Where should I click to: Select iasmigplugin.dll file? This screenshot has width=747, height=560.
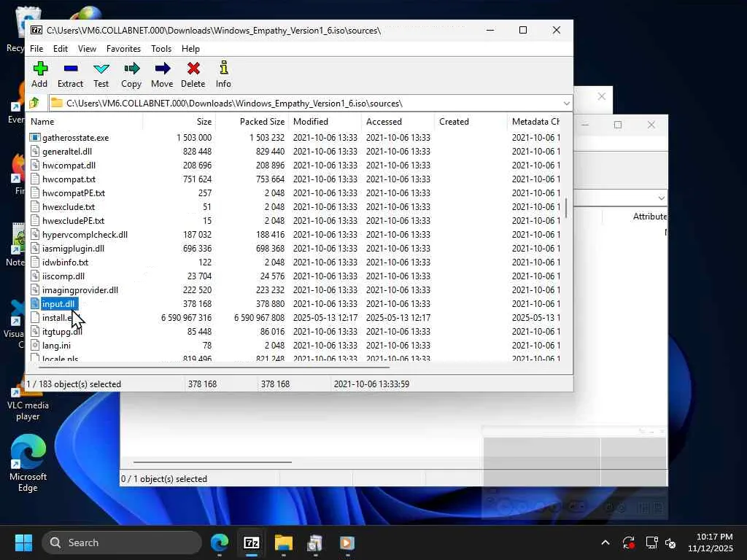coord(73,248)
